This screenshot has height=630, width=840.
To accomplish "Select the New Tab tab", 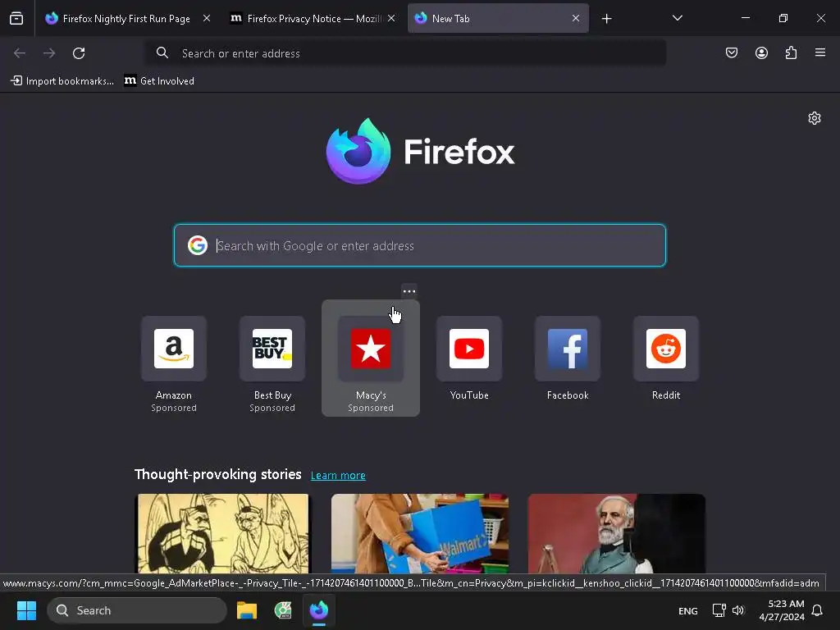I will [x=498, y=18].
